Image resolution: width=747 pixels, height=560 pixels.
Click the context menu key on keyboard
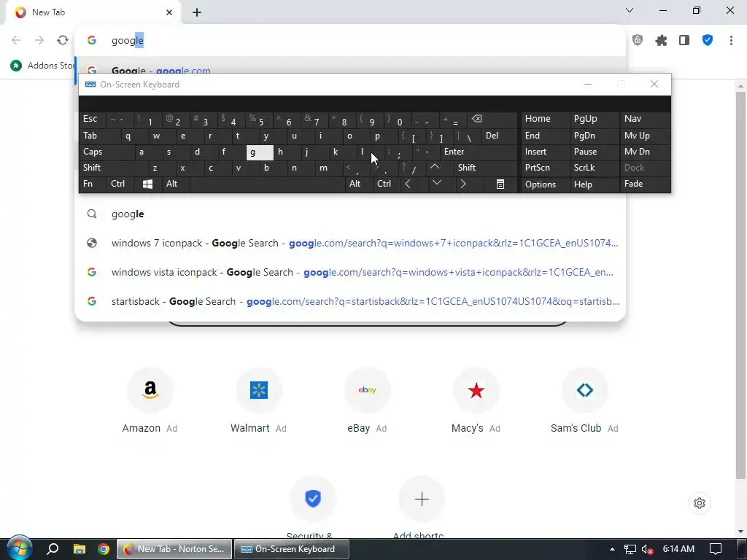[x=500, y=184]
